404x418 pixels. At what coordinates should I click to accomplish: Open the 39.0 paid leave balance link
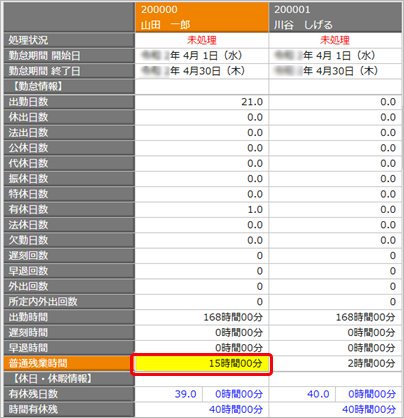186,394
